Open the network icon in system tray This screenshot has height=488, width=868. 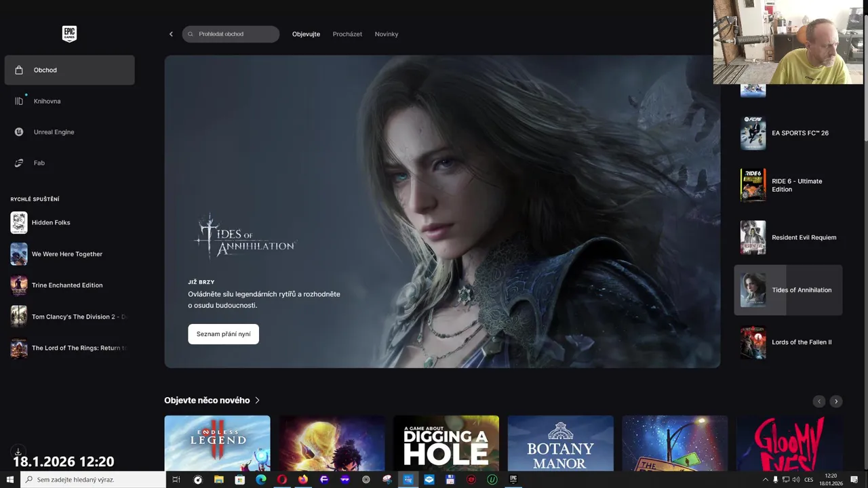point(786,479)
